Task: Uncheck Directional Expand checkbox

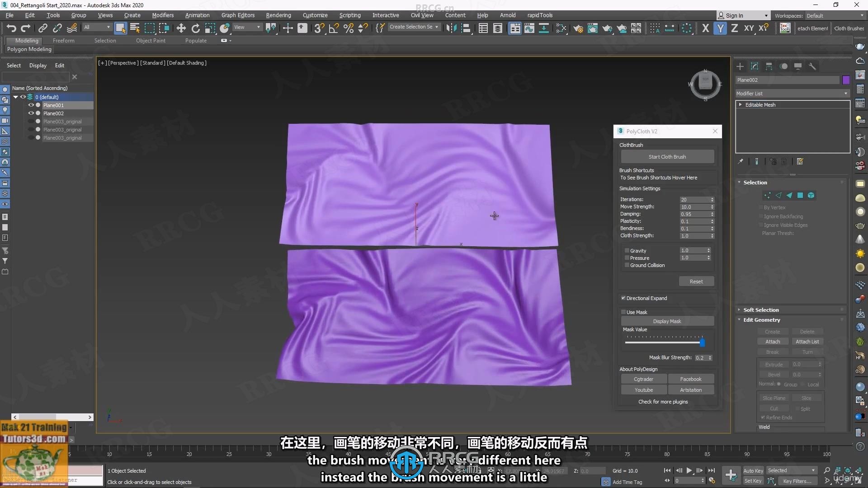Action: [x=623, y=298]
